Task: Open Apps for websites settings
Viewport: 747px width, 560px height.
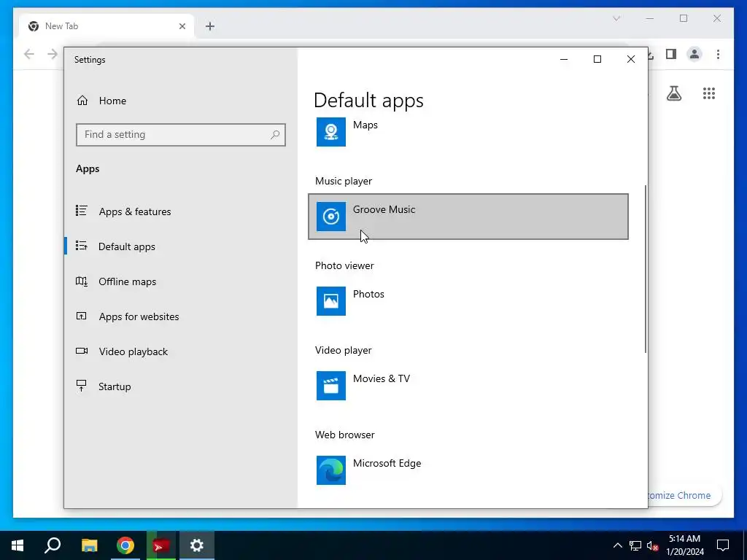Action: (139, 316)
